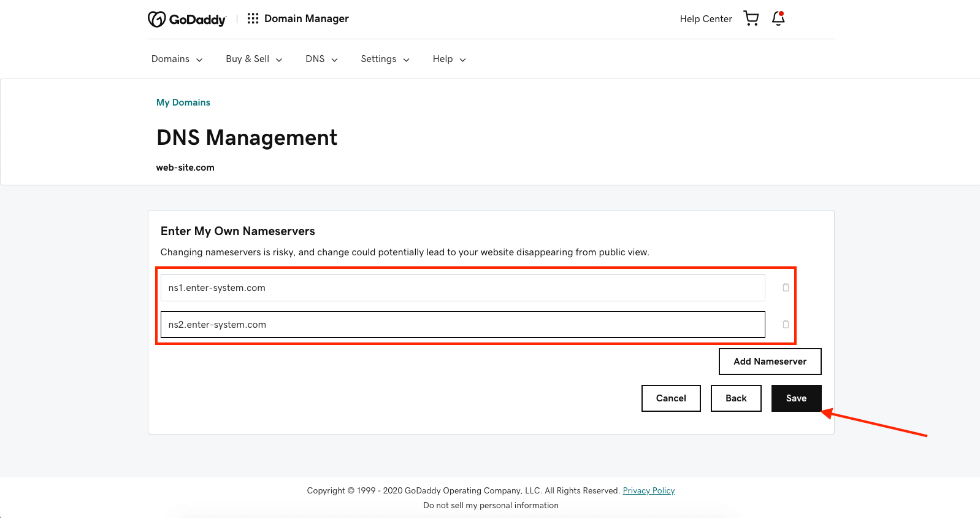Open the DNS dropdown menu

[x=321, y=59]
